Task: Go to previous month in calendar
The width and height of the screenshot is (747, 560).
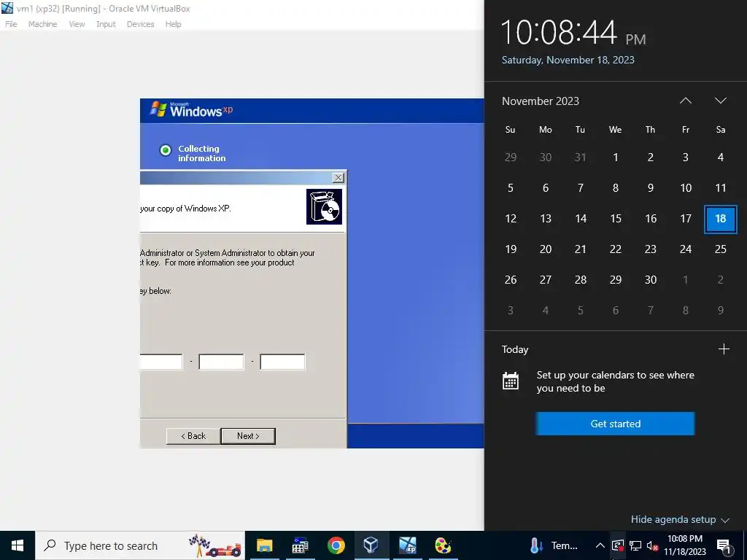Action: coord(685,101)
